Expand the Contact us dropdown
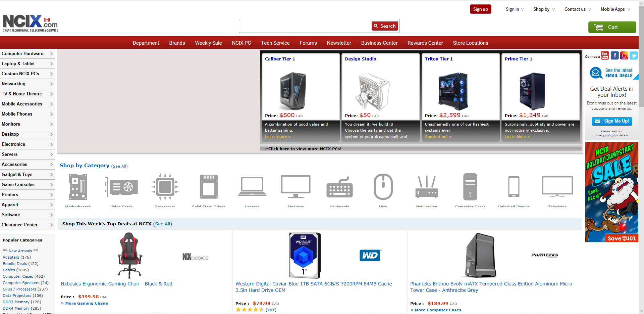 [578, 9]
